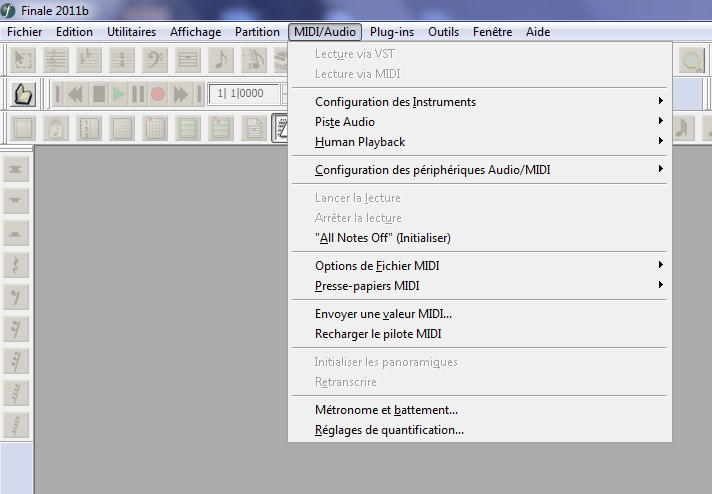Open the Fenêtre menu
The width and height of the screenshot is (712, 494).
click(492, 32)
